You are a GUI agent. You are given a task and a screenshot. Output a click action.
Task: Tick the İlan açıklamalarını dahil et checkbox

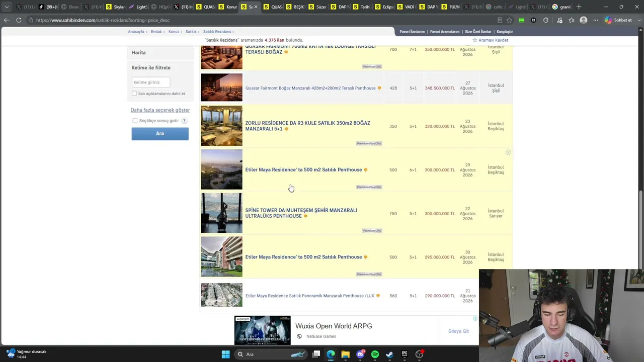[134, 94]
